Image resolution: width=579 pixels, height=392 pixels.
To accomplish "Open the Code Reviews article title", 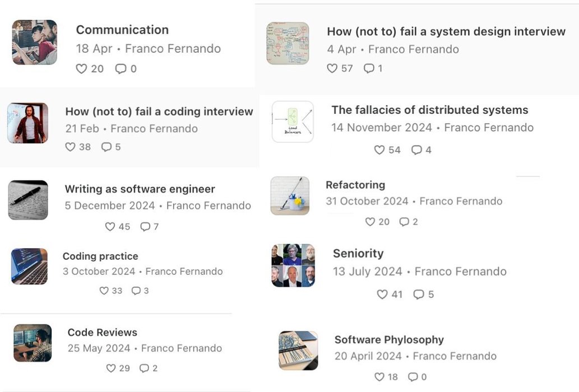I will [102, 332].
